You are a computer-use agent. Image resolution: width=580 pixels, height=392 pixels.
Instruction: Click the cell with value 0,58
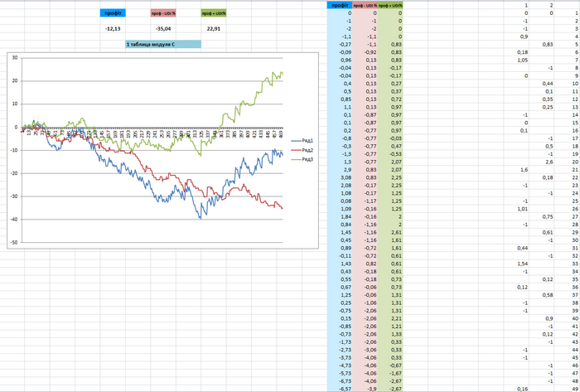pos(541,295)
